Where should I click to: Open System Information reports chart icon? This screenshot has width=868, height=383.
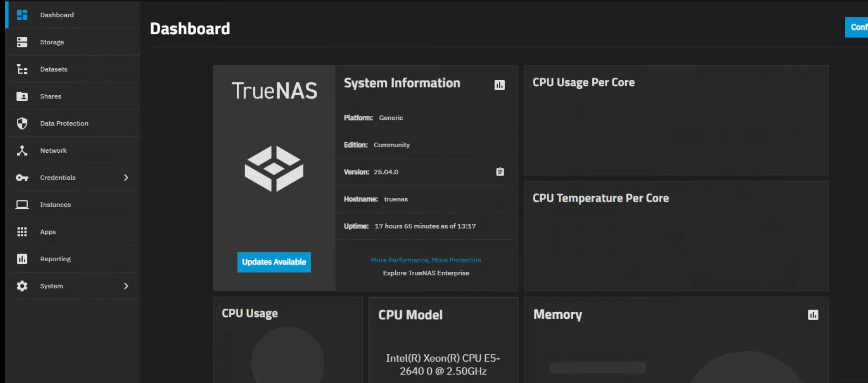[x=500, y=85]
